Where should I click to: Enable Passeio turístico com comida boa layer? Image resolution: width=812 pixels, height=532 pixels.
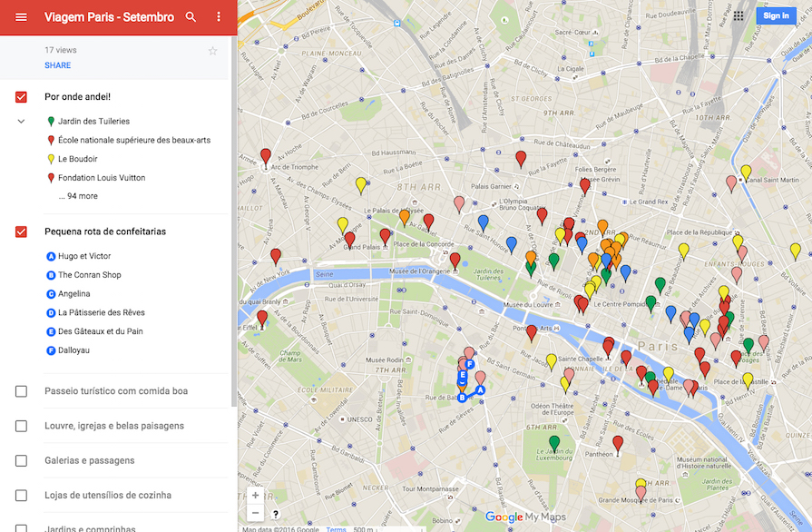tap(21, 391)
